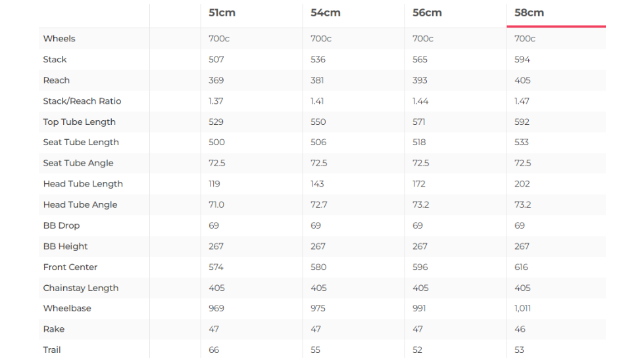Click the Wheelbase row label
The height and width of the screenshot is (362, 644).
(67, 308)
